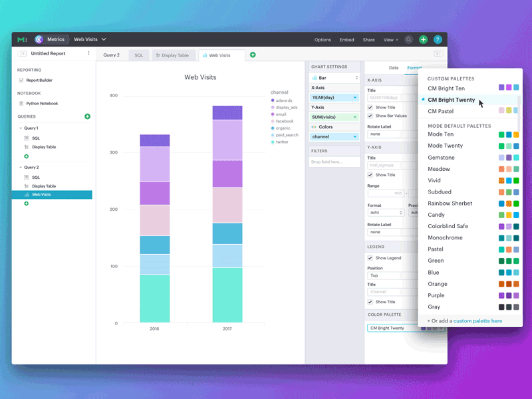532x399 pixels.
Task: Open YEAR(day) X-Axis field dropdown
Action: pyautogui.click(x=334, y=98)
